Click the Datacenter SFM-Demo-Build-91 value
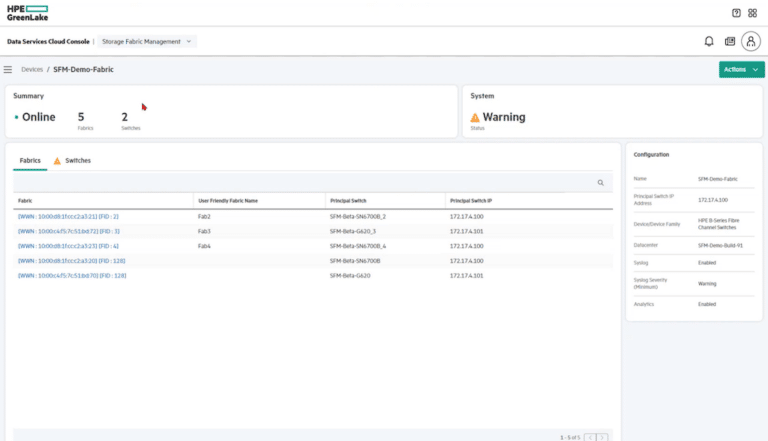 (x=720, y=245)
